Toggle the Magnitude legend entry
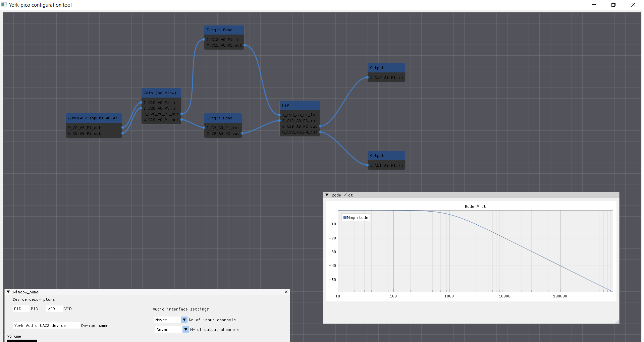644x342 pixels. tap(356, 218)
